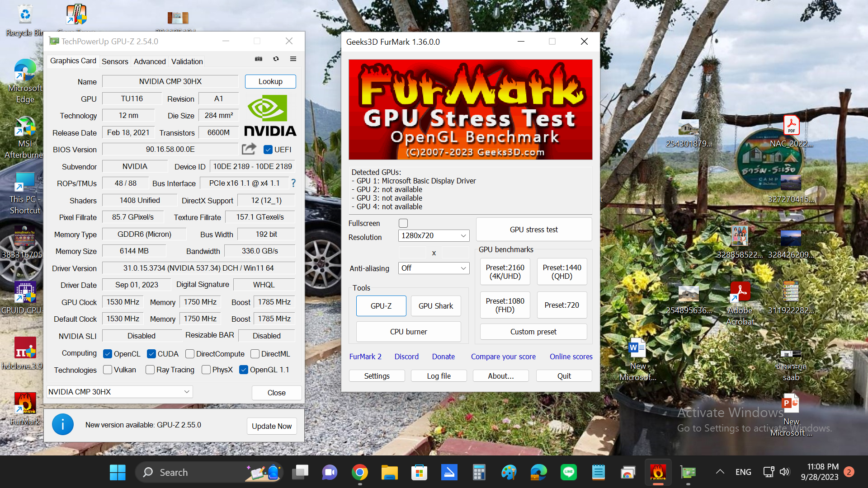Open the FurMark Log file

click(439, 376)
